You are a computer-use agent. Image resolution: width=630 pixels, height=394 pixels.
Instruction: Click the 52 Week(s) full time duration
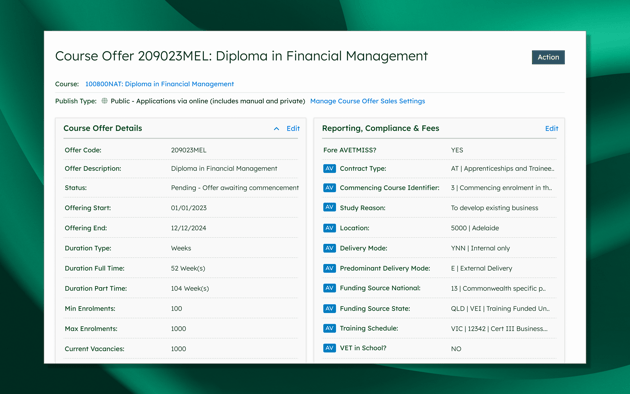(188, 268)
